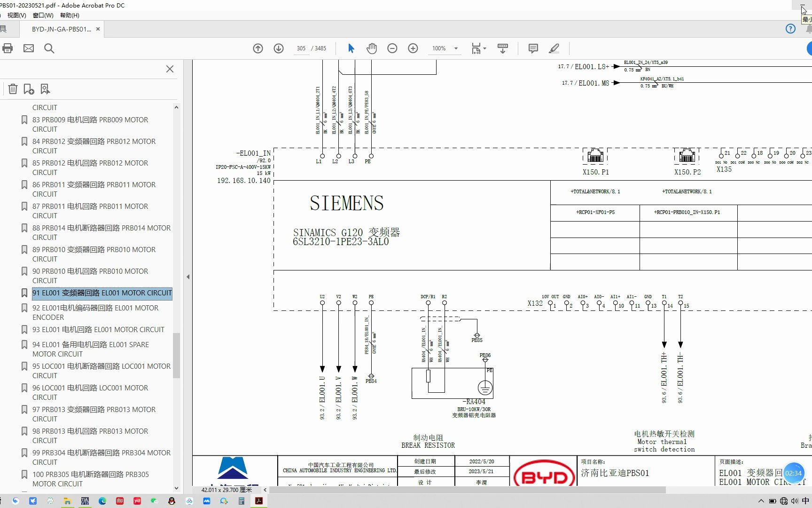
Task: Open the 帮助(H) menu
Action: [x=70, y=15]
